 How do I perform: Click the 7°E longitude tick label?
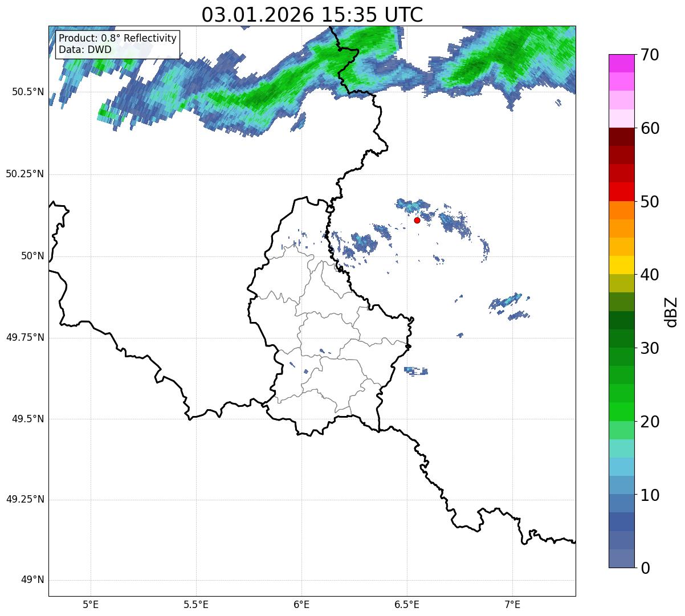point(512,604)
